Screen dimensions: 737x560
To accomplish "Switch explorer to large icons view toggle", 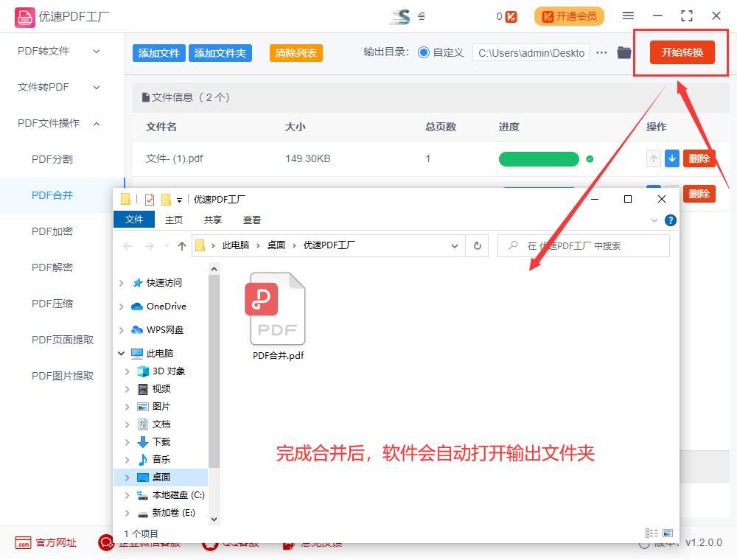I will pyautogui.click(x=668, y=533).
